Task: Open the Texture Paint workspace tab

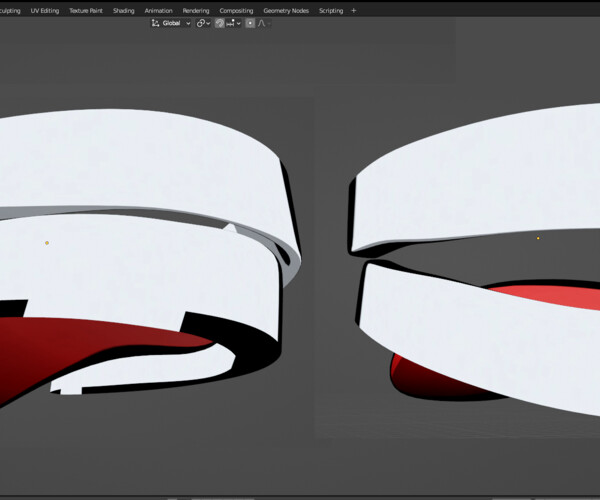Action: (x=86, y=10)
